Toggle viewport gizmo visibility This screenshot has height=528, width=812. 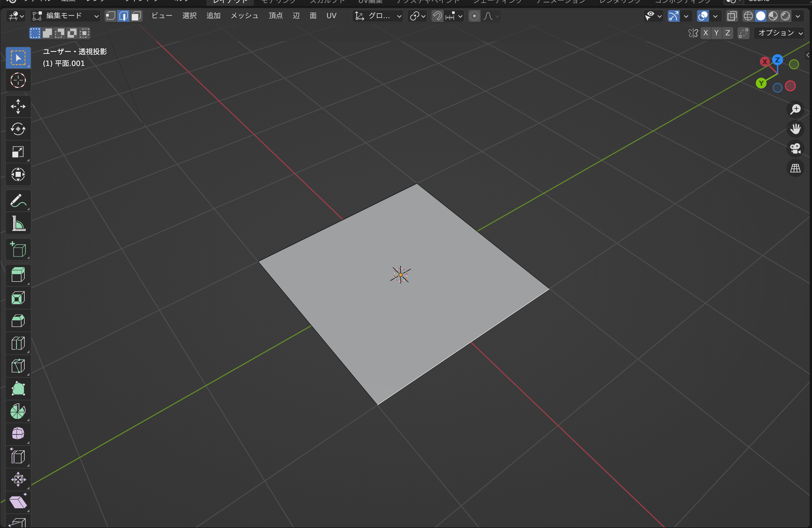pyautogui.click(x=673, y=16)
